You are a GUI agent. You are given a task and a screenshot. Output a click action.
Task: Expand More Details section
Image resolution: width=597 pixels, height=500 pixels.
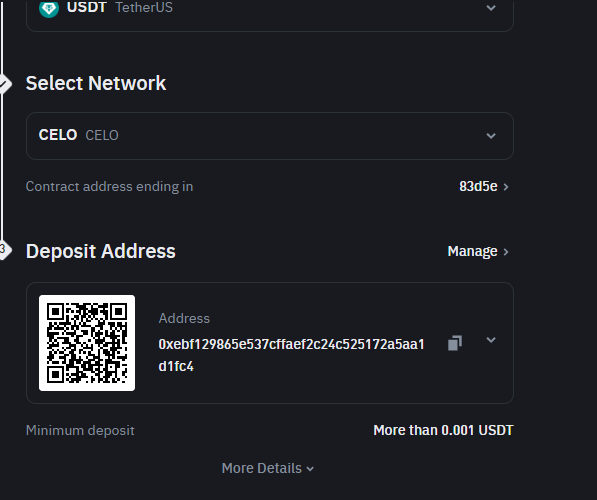(x=268, y=468)
